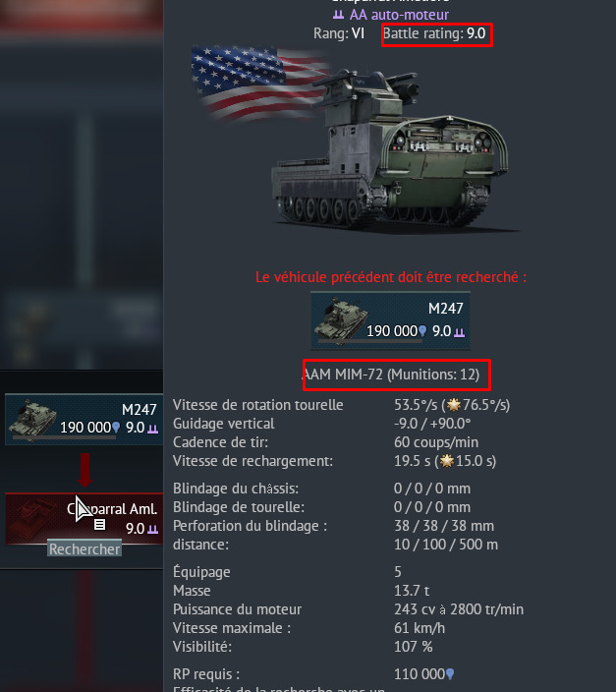Click the AA auto-moteur vehicle type text
616x692 pixels.
(399, 15)
